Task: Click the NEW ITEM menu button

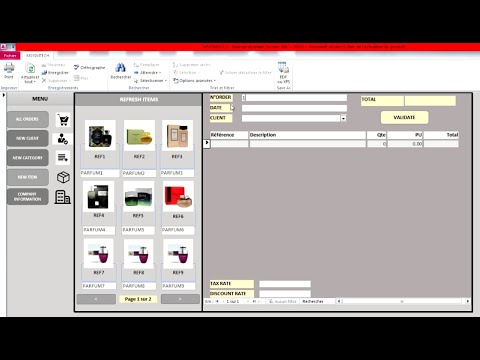Action: coord(28,177)
